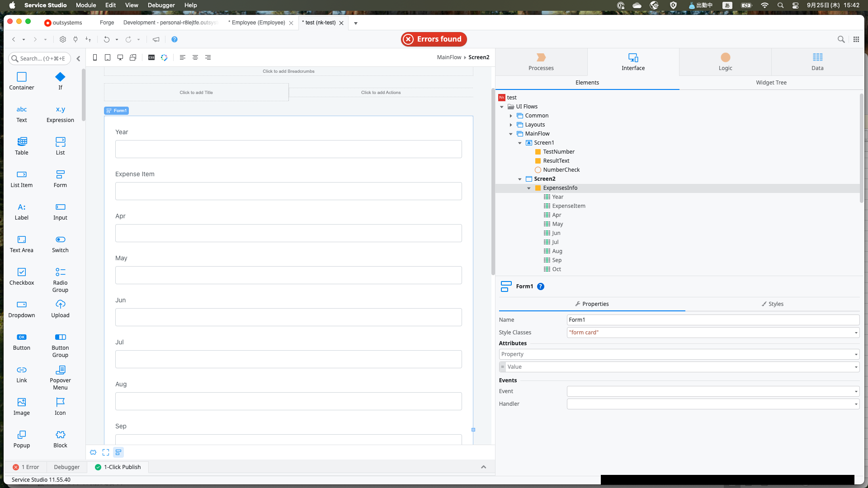Toggle phone preview mode in the toolbar
The height and width of the screenshot is (488, 868).
point(95,57)
